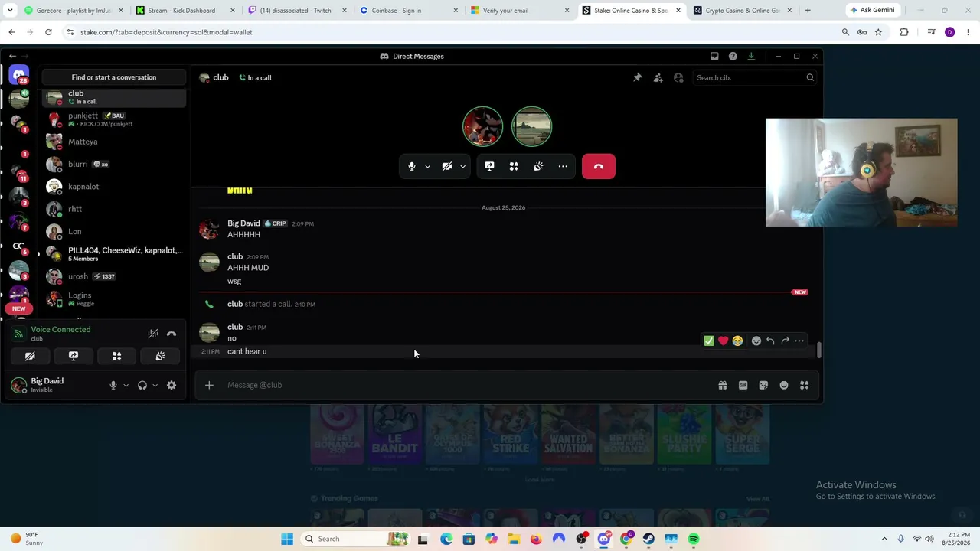Open the blurri direct message
The image size is (980, 551).
(x=114, y=164)
